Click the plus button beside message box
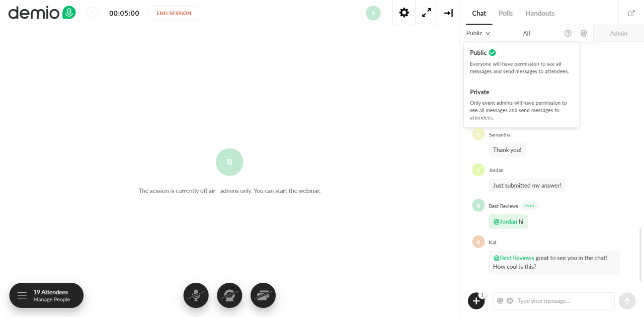The width and height of the screenshot is (644, 317). pos(476,301)
